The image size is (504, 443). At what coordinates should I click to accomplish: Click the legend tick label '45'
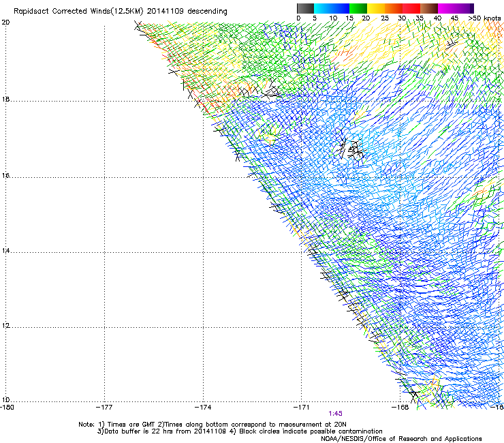click(454, 18)
